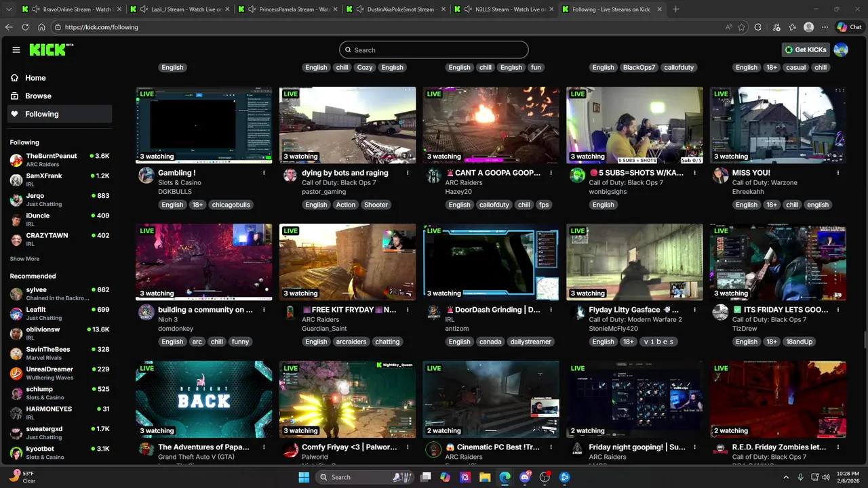Click HARMONEYES avatar icon
Viewport: 868px width, 488px height.
click(16, 413)
